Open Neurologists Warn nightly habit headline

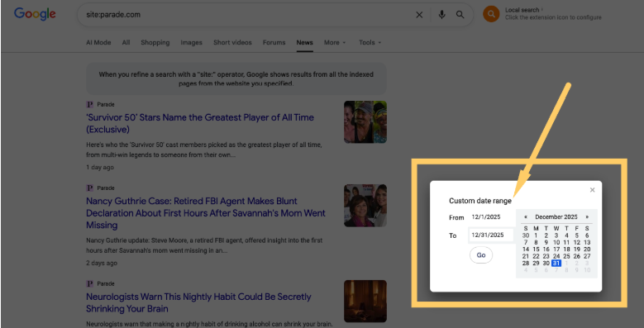point(198,302)
